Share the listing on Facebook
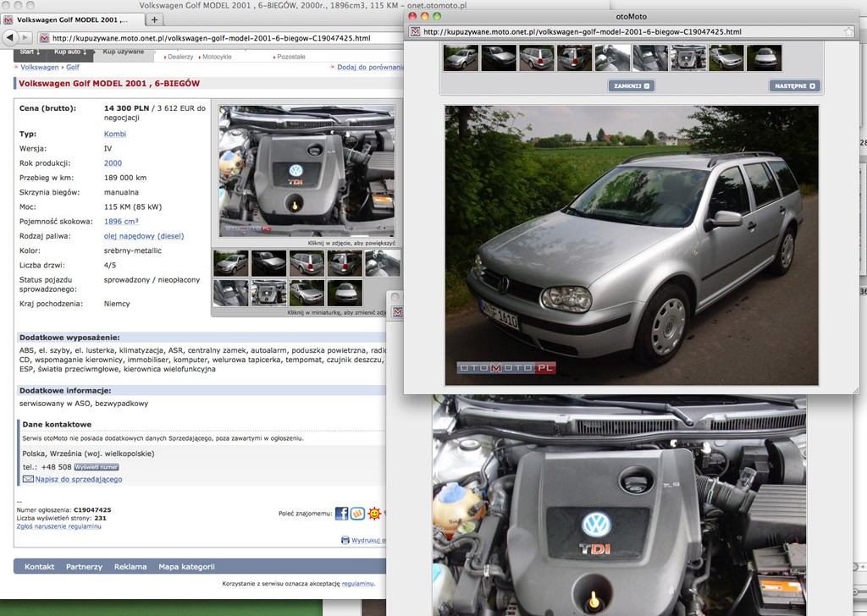This screenshot has width=867, height=616. coord(342,514)
